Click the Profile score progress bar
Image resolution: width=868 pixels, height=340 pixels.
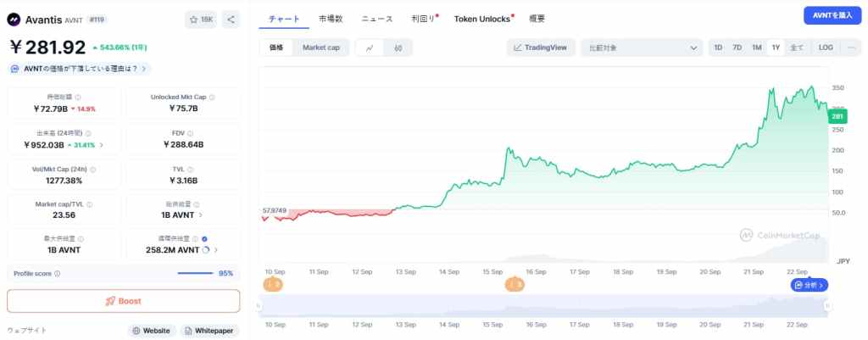pos(196,273)
